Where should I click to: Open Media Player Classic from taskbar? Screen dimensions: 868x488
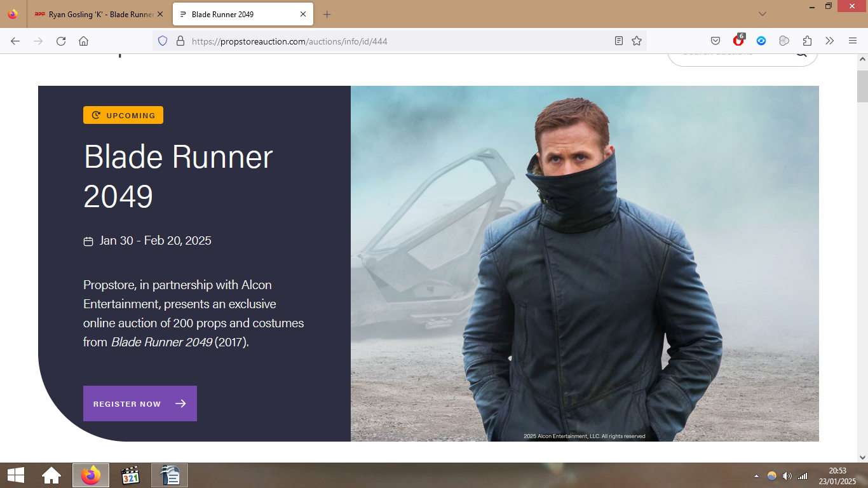[130, 475]
